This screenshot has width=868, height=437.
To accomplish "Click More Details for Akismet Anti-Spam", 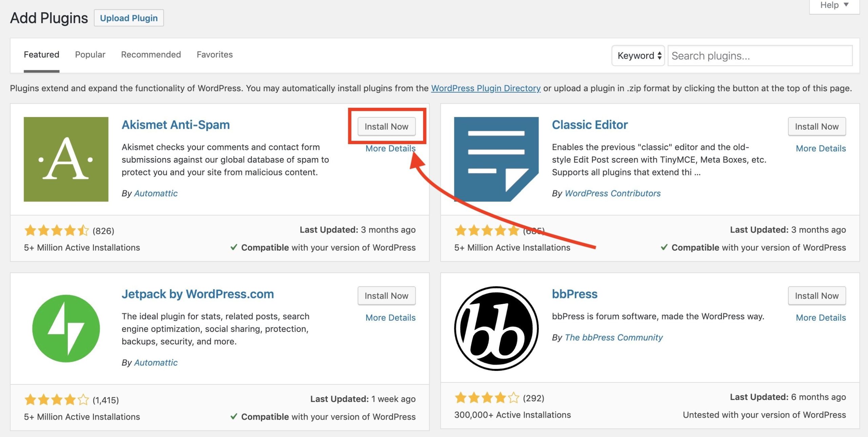I will tap(390, 148).
